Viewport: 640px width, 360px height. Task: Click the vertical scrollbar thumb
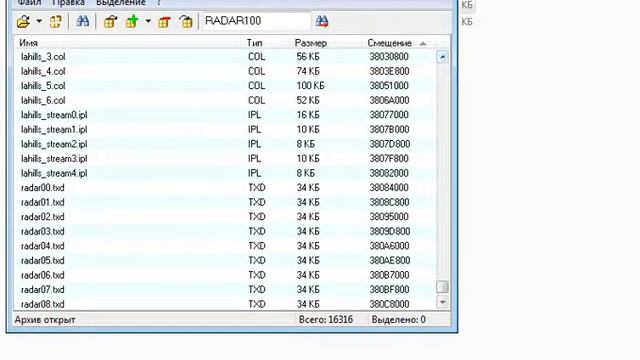pyautogui.click(x=442, y=287)
